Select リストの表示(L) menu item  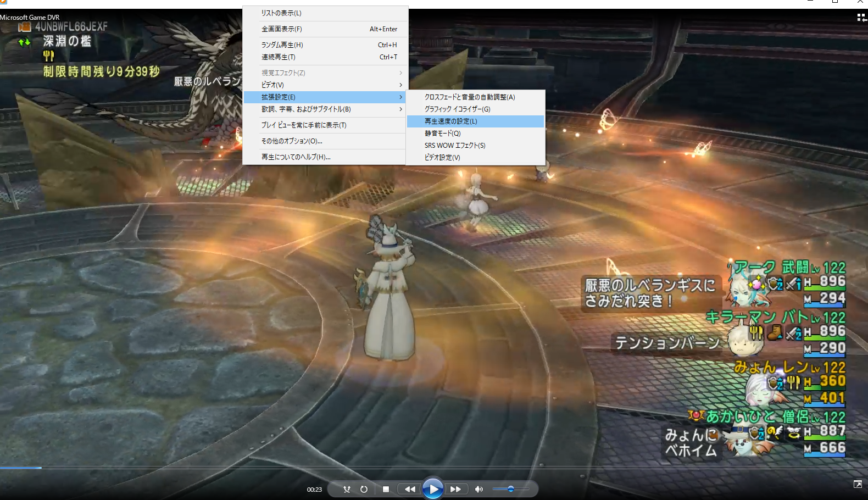pyautogui.click(x=324, y=13)
